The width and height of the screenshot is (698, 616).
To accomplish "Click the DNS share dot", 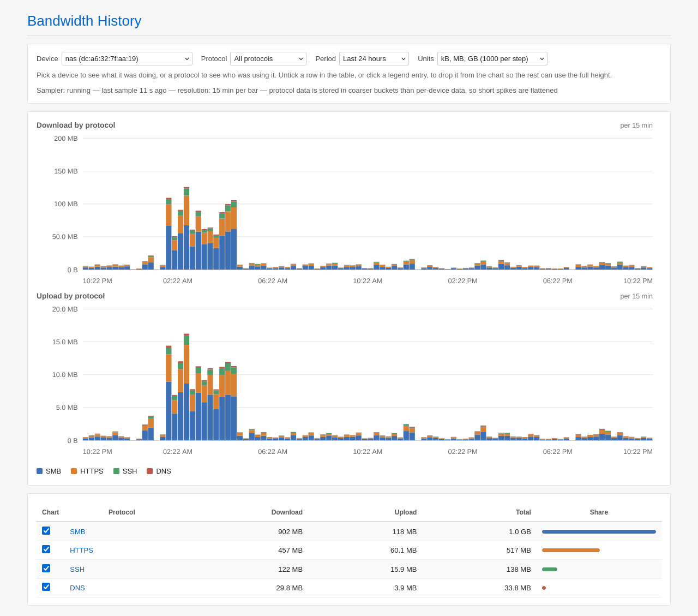I will pos(544,588).
